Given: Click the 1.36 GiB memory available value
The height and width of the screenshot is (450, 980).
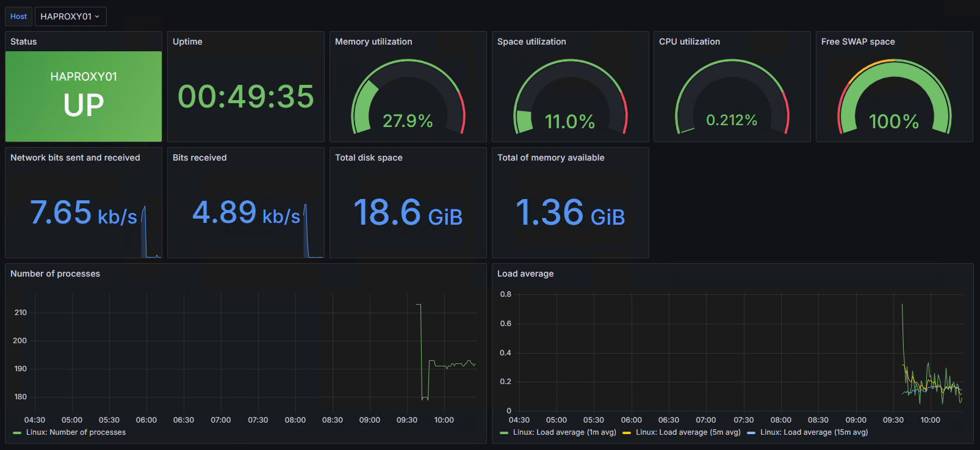Looking at the screenshot, I should pyautogui.click(x=570, y=212).
